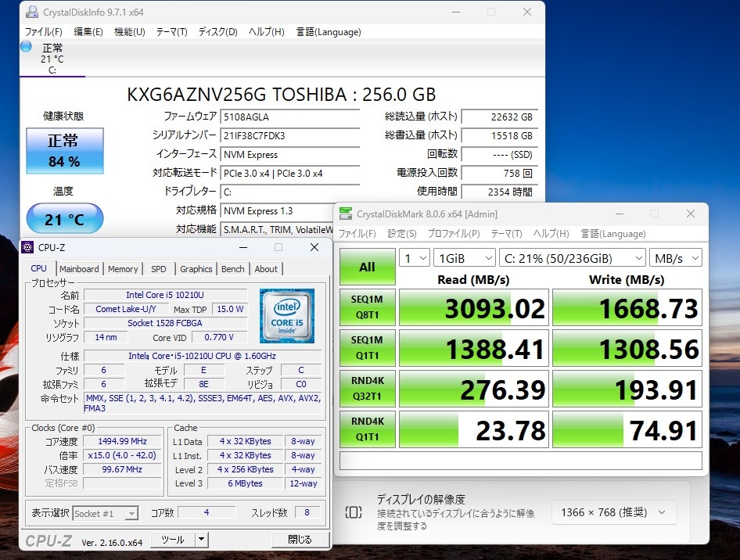The height and width of the screenshot is (560, 740).
Task: Switch to the About tab in CPU-Z
Action: pyautogui.click(x=266, y=269)
